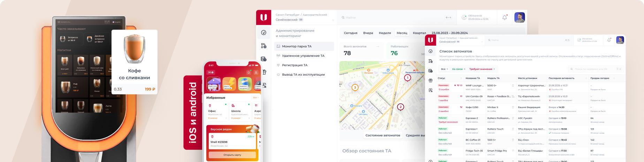The height and width of the screenshot is (162, 644).
Task: Switch language to English on the coffee machine screen
Action: [117, 22]
